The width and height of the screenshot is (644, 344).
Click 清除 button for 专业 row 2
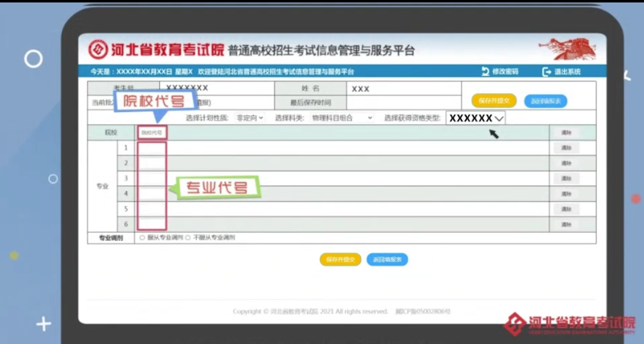(566, 163)
